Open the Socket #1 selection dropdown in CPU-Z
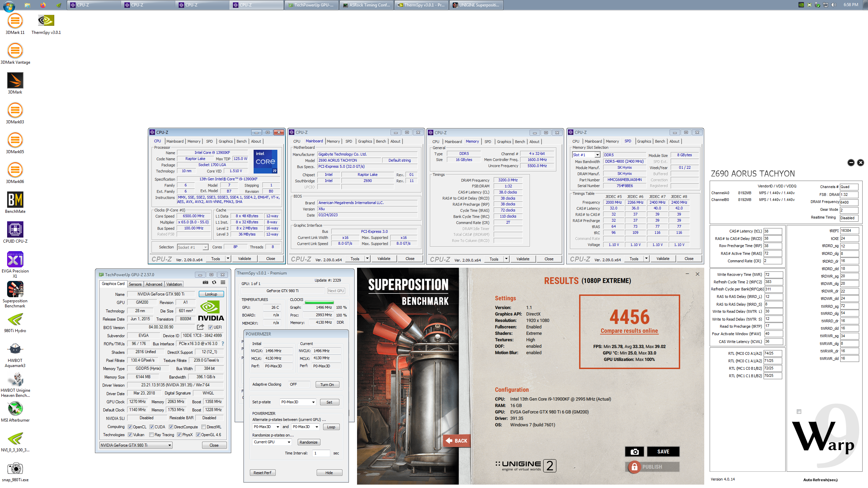The image size is (868, 488). point(193,247)
